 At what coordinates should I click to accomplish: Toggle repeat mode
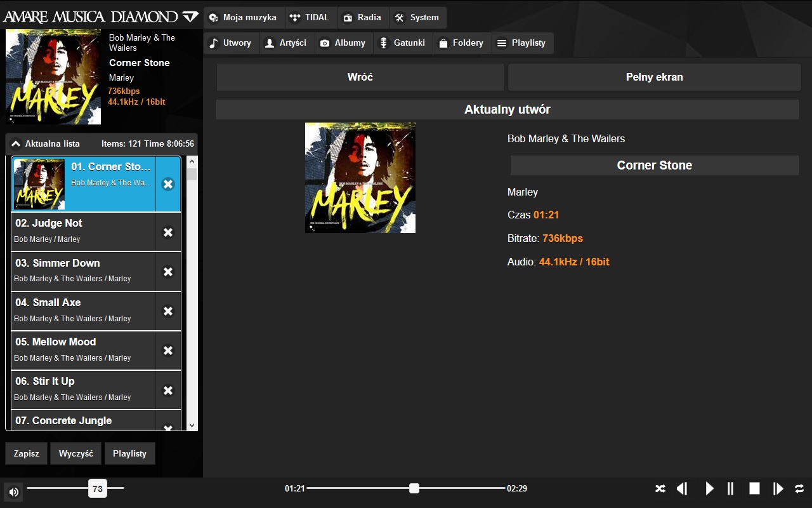(x=799, y=488)
